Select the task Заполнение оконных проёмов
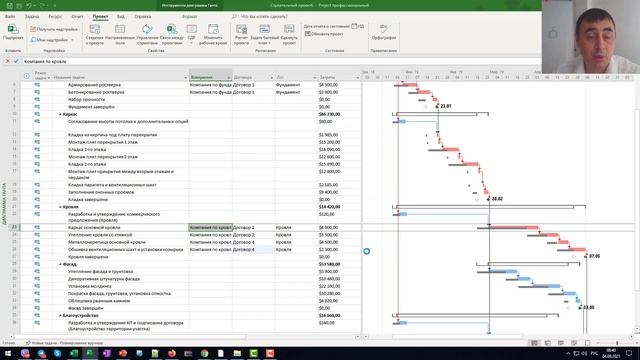This screenshot has width=640, height=360. 101,192
